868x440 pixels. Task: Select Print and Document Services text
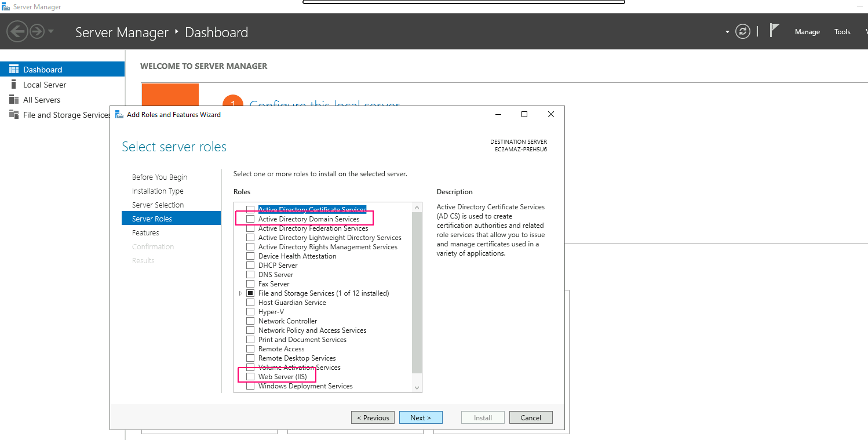click(302, 340)
